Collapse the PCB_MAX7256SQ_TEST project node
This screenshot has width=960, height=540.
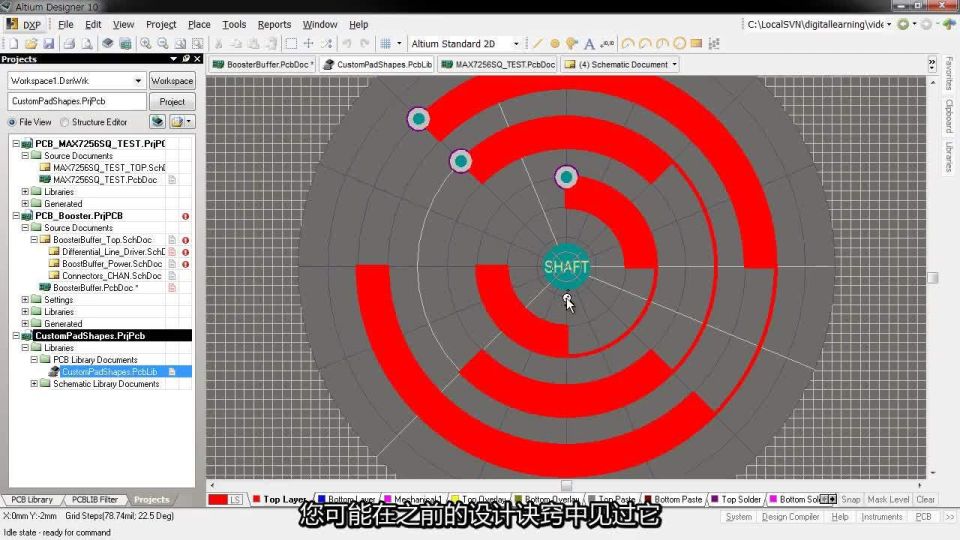click(x=16, y=143)
